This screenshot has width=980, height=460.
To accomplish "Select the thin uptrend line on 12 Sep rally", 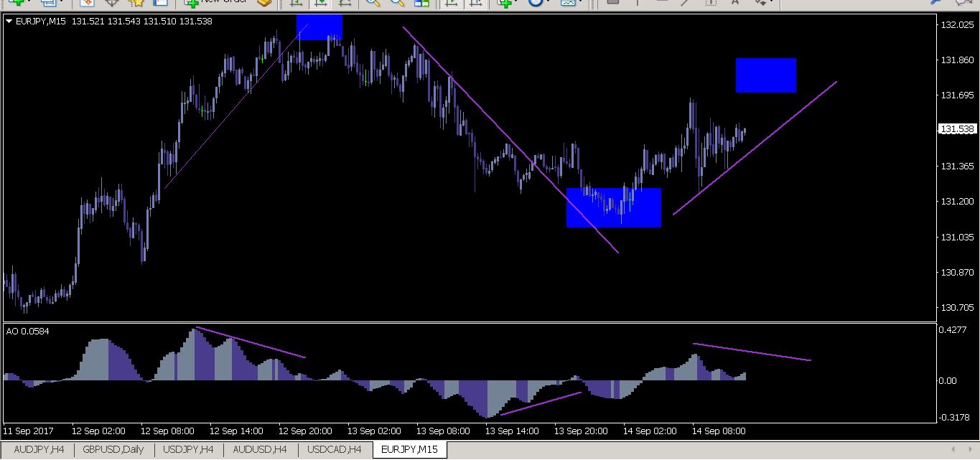I will click(237, 105).
